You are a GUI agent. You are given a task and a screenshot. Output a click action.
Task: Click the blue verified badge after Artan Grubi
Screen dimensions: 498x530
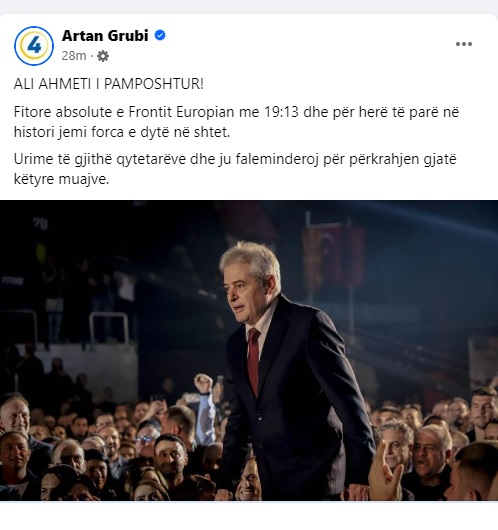(160, 35)
